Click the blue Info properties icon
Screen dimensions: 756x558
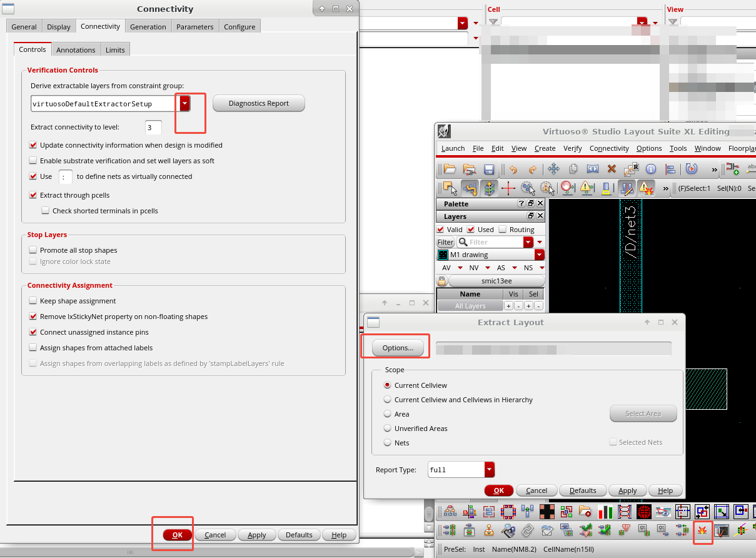[650, 169]
